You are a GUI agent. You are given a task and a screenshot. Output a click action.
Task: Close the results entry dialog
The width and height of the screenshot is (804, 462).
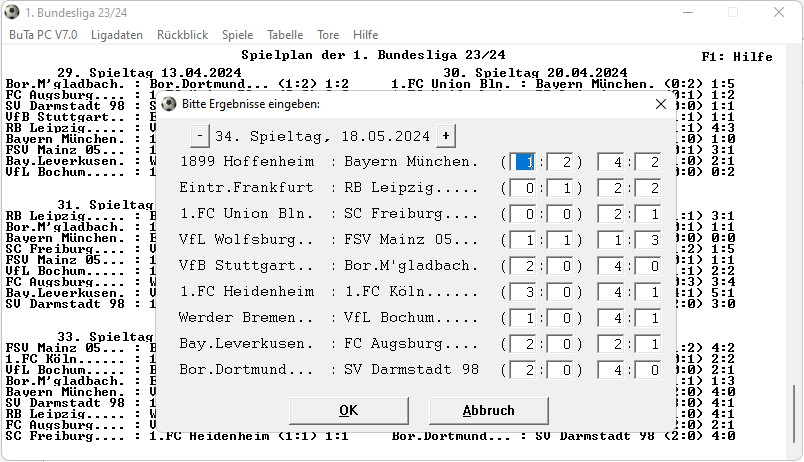point(660,103)
